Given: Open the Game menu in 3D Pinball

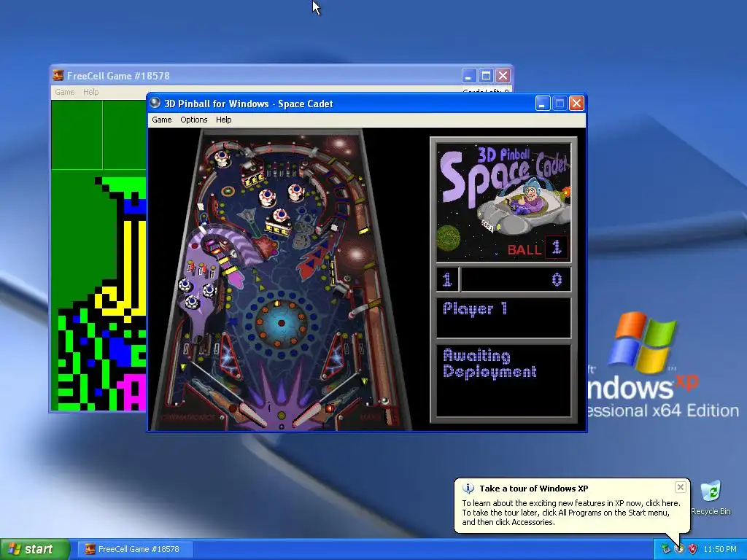Looking at the screenshot, I should pyautogui.click(x=161, y=120).
